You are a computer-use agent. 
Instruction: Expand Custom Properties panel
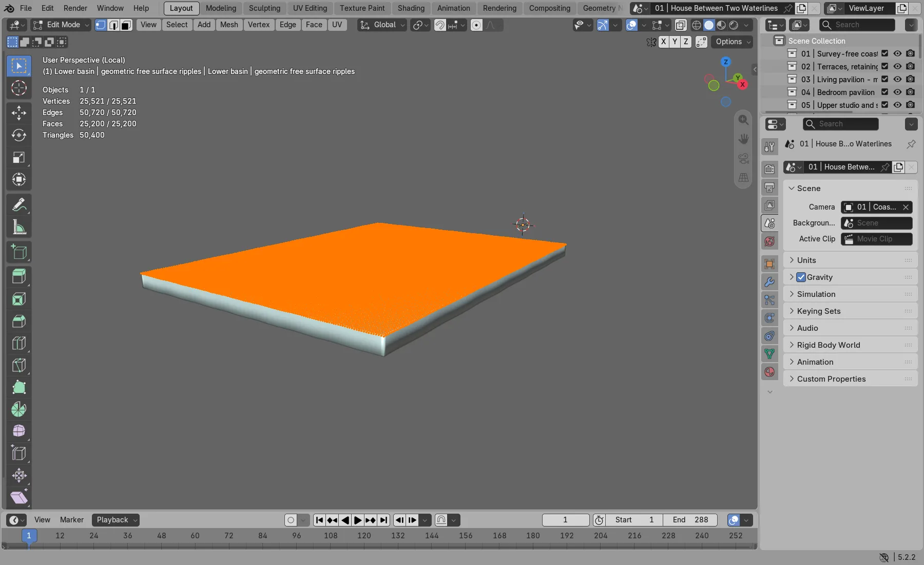850,379
